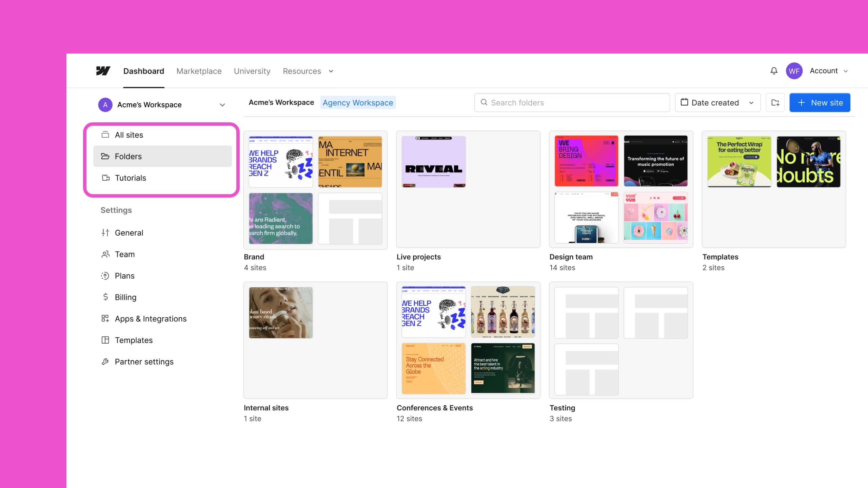868x488 pixels.
Task: Open General settings
Action: (x=129, y=232)
